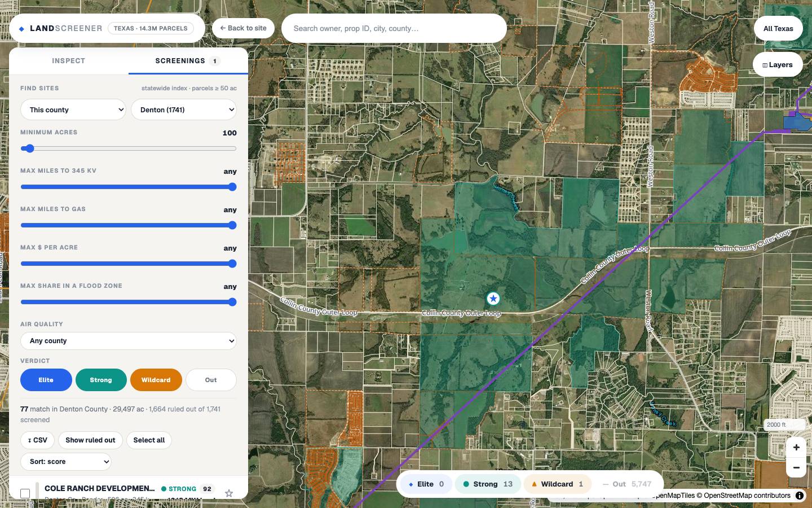The image size is (812, 508).
Task: Toggle the Strong verdict filter
Action: point(101,380)
